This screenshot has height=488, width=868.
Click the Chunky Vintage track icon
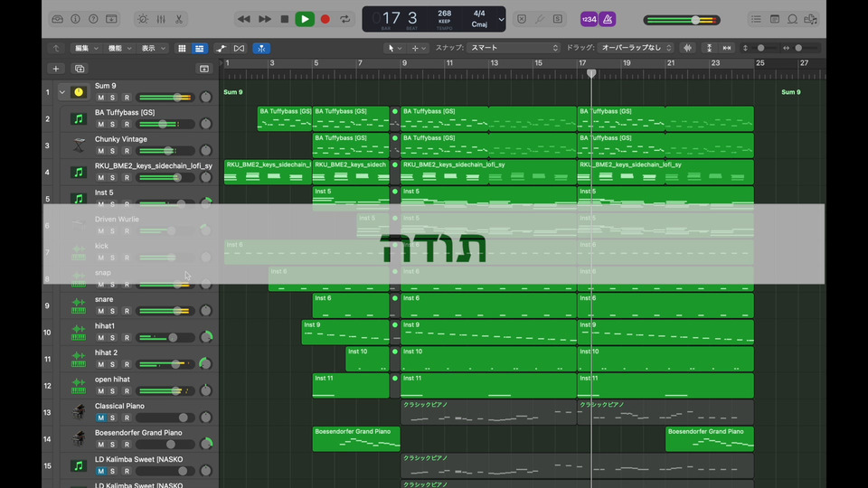tap(79, 145)
